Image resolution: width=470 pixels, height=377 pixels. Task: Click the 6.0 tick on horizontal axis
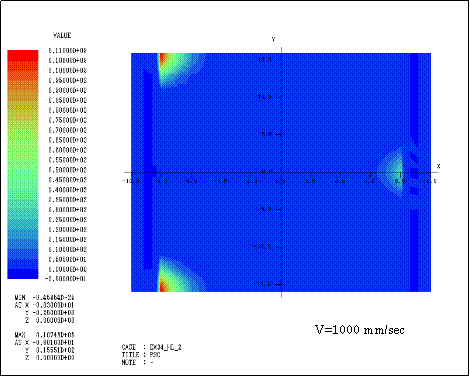tap(370, 181)
